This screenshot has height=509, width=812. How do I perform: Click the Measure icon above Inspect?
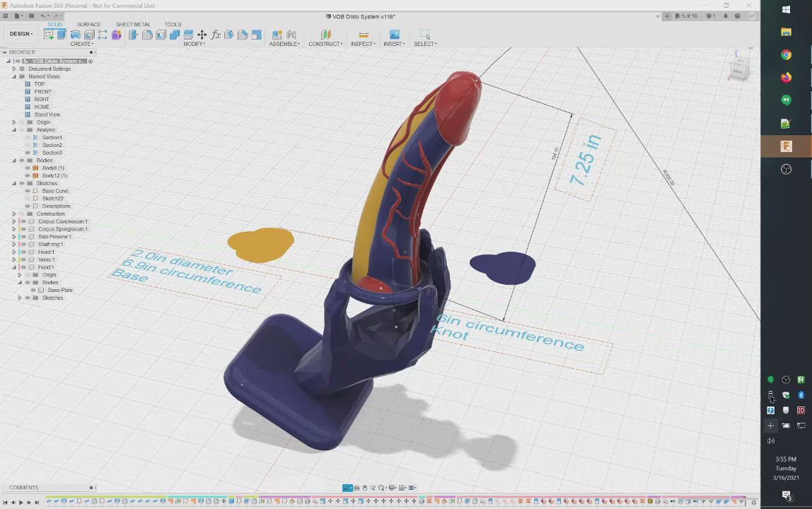pos(363,35)
